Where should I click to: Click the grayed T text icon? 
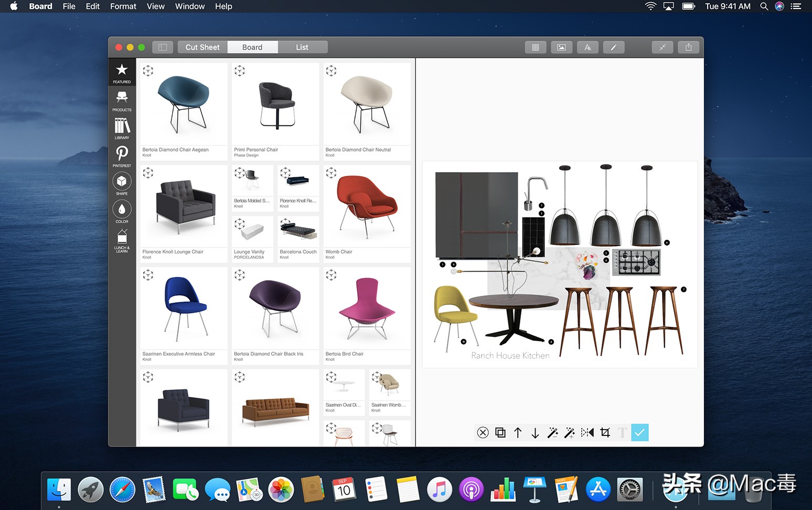pos(623,432)
